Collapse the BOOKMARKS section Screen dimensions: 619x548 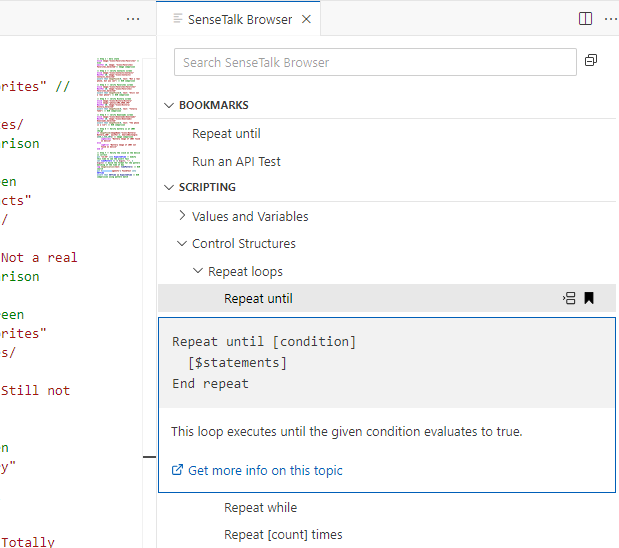169,105
